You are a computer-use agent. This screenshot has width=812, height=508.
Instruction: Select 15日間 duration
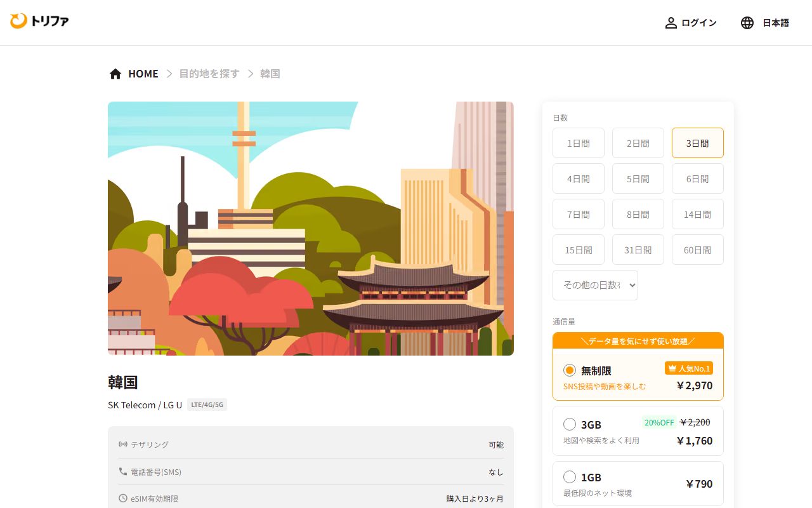(579, 250)
